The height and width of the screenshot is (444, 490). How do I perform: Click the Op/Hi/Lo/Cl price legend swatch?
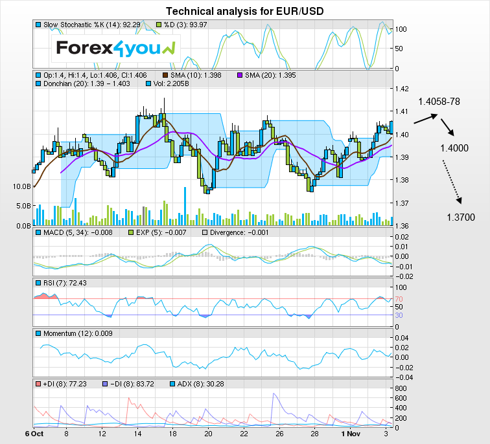pyautogui.click(x=38, y=75)
